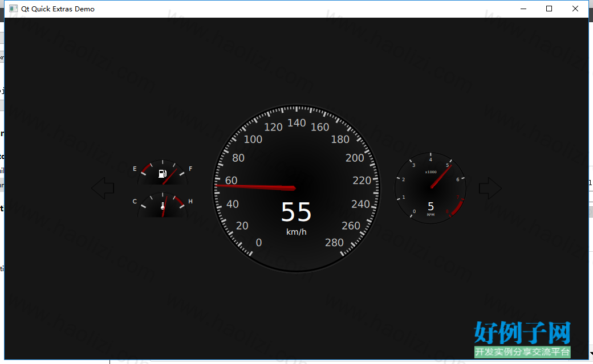
Task: Click the red speedometer needle
Action: point(255,186)
